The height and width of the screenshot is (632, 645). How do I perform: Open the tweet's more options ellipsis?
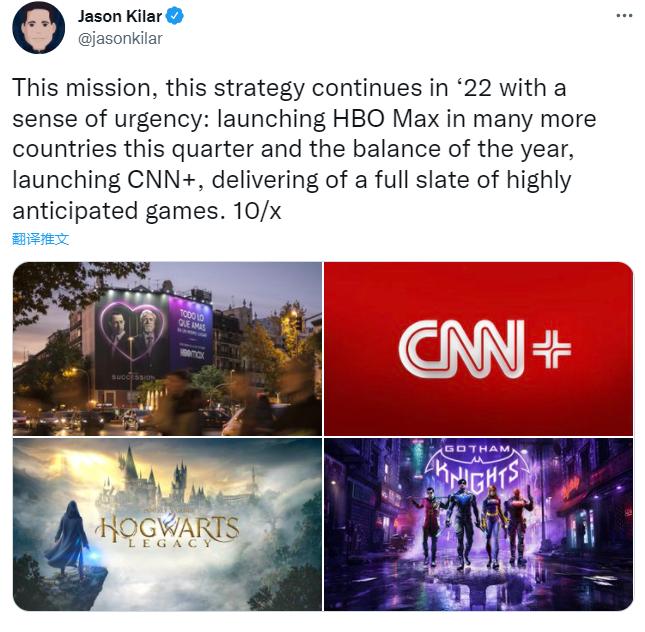tap(624, 16)
